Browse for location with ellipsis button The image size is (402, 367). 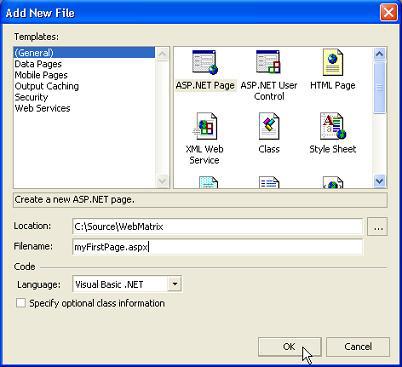point(378,227)
